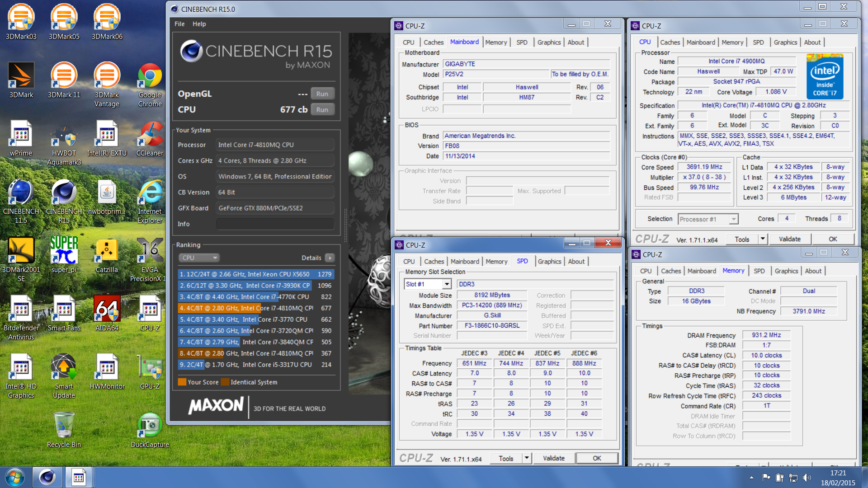Open the Recycle Bin
This screenshot has height=488, width=868.
[x=64, y=430]
